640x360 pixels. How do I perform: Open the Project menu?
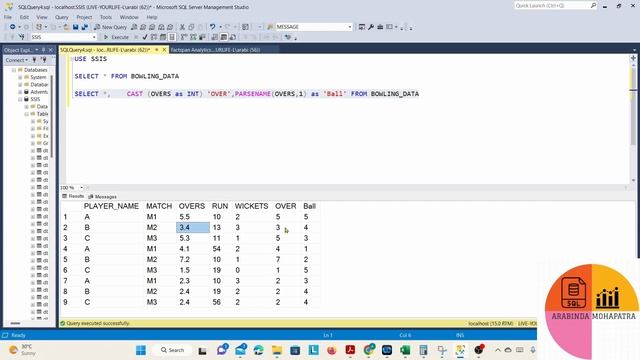tap(84, 17)
